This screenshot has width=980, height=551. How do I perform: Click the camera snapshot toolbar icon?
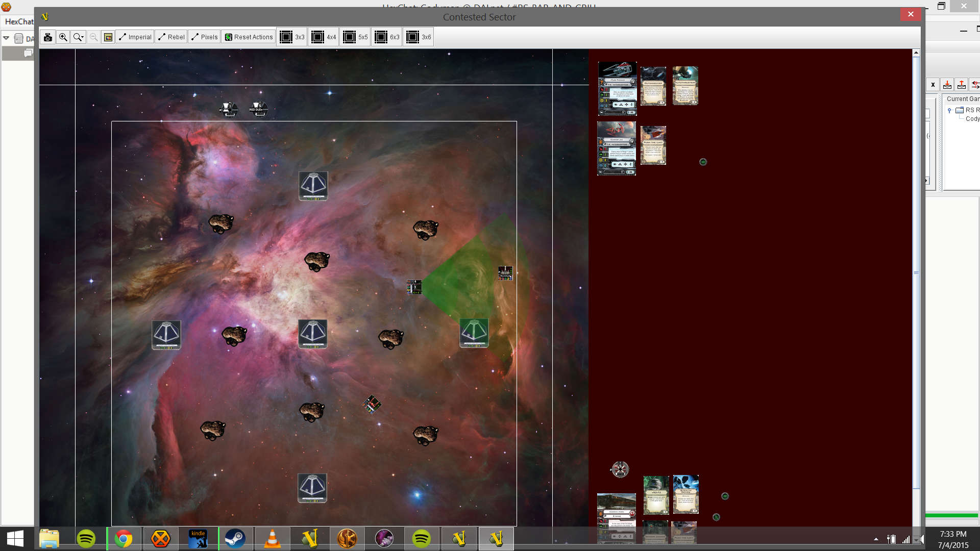47,37
